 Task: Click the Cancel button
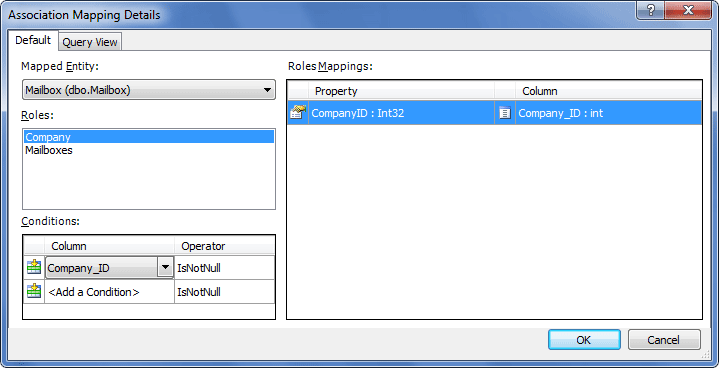(x=664, y=340)
